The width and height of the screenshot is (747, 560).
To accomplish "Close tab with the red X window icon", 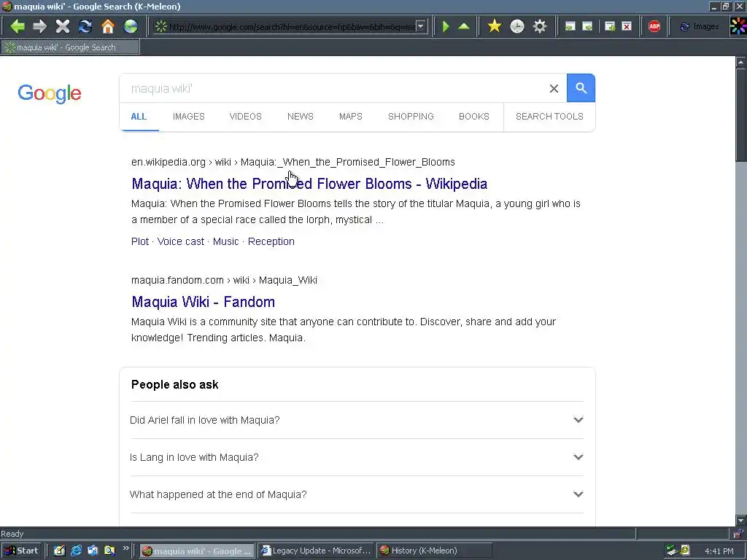I will pyautogui.click(x=627, y=26).
